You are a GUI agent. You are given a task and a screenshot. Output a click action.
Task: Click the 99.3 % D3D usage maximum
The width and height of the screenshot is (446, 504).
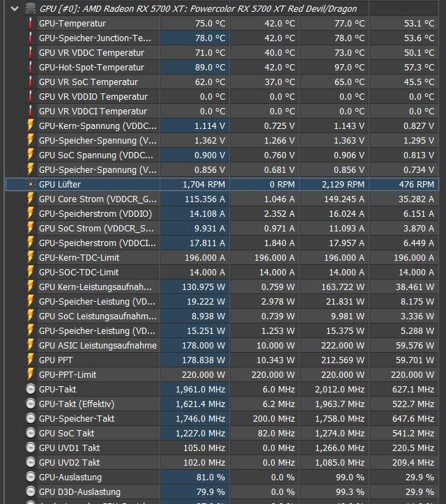[x=350, y=491]
